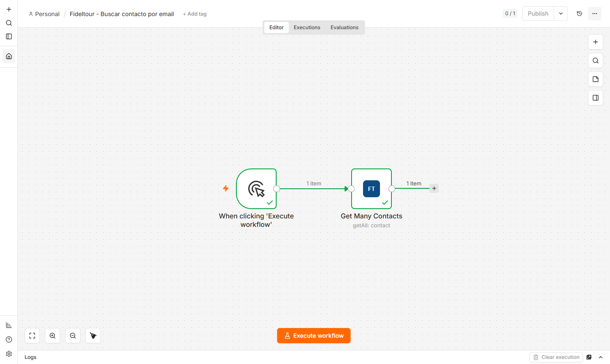Zoom in on the canvas
The width and height of the screenshot is (610, 364).
tap(53, 336)
